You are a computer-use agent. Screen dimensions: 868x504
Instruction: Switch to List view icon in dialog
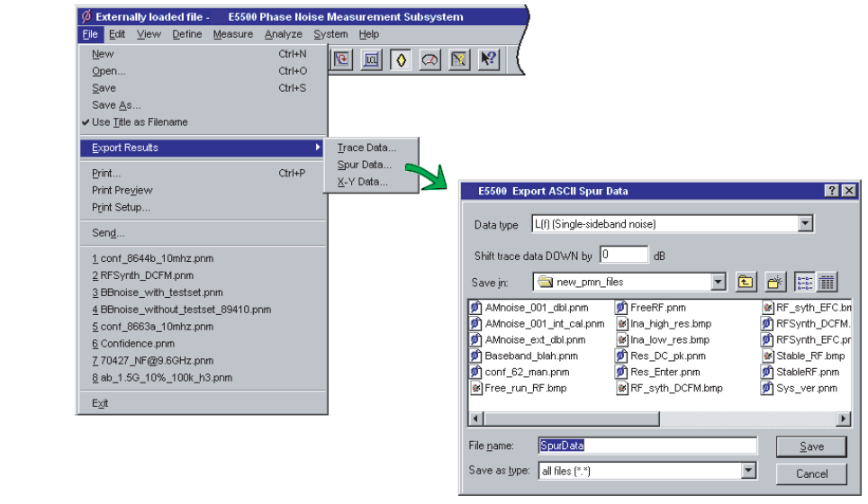coord(805,283)
